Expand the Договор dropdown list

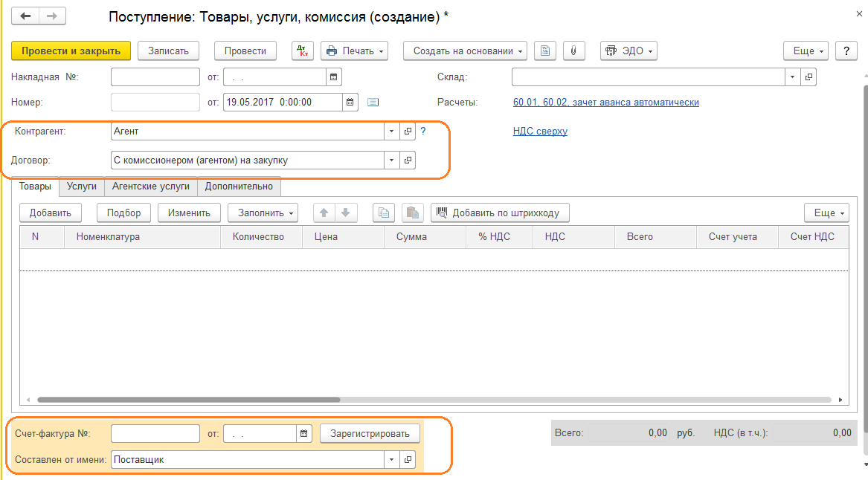coord(391,160)
